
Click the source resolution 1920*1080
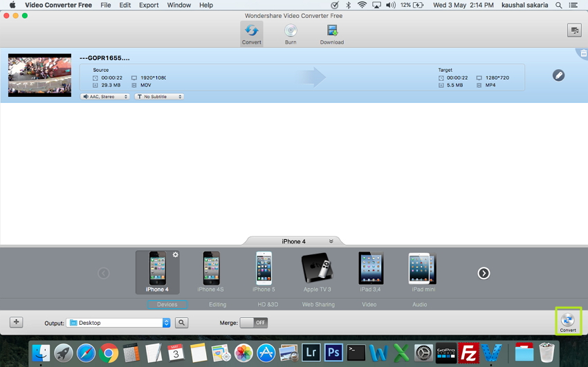pyautogui.click(x=153, y=78)
